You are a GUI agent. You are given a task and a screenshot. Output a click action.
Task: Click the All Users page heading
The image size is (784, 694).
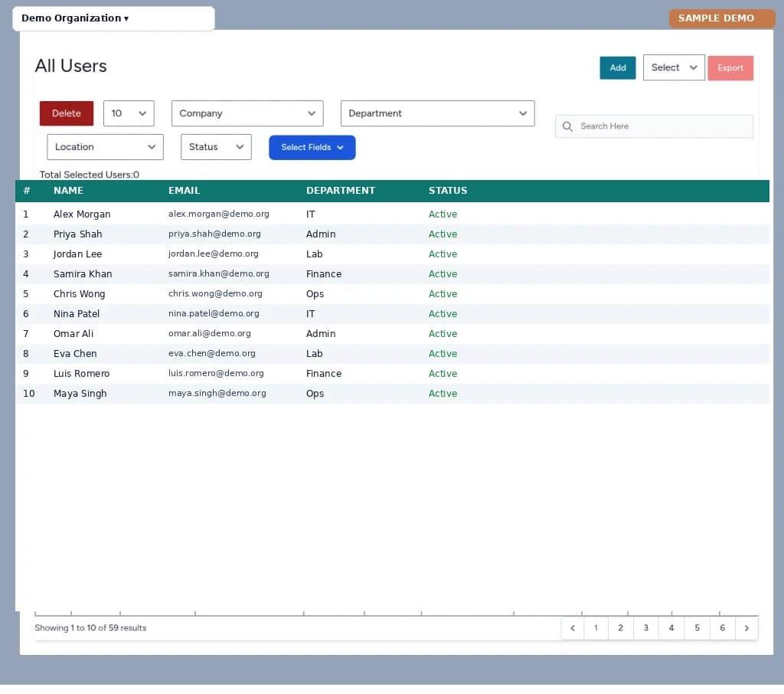[70, 66]
